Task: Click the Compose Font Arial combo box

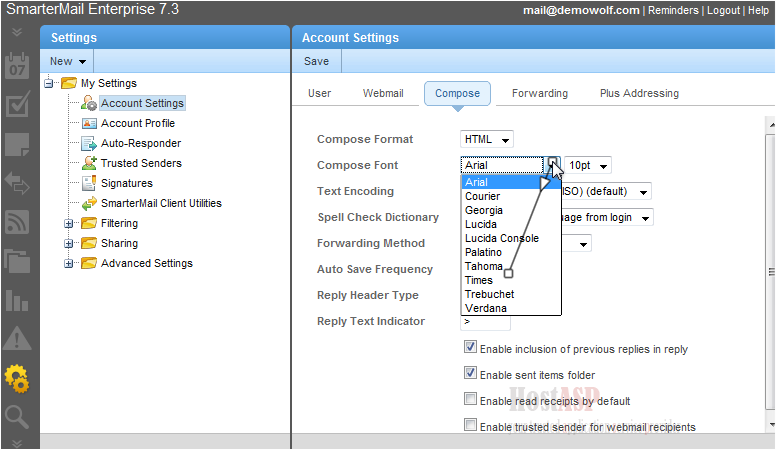Action: click(x=510, y=165)
